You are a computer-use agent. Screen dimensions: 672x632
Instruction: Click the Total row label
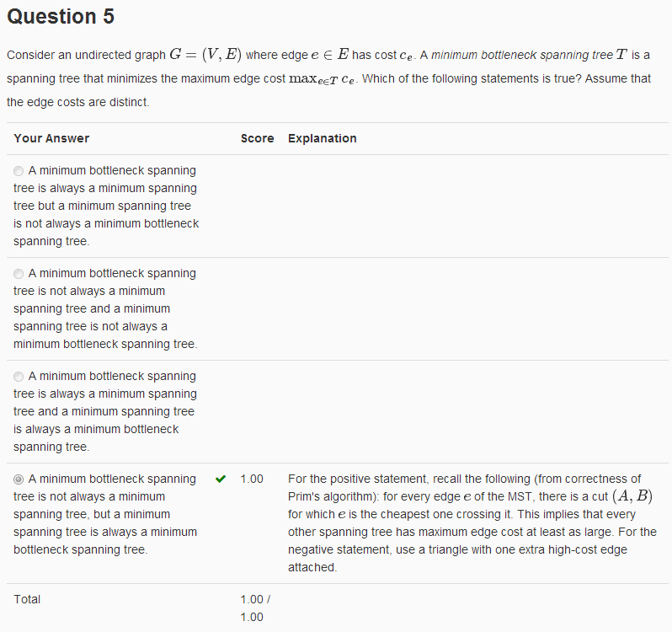27,599
